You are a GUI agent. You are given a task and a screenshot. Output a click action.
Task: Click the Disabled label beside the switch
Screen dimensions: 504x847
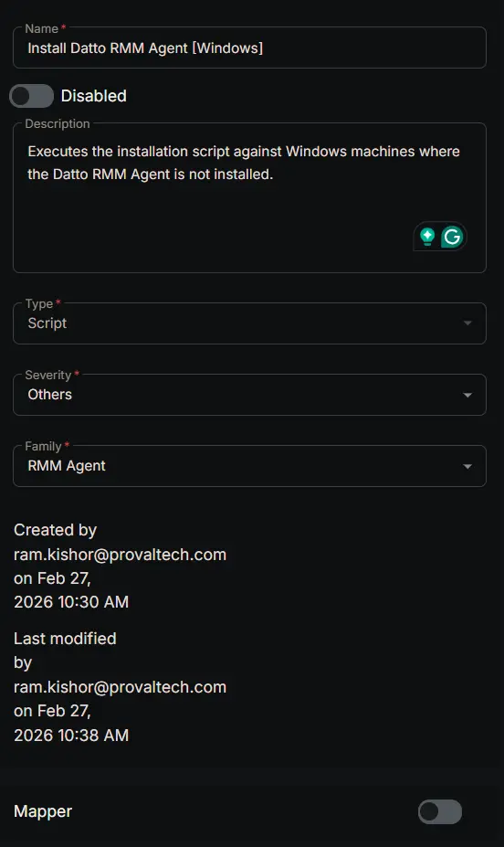tap(93, 96)
